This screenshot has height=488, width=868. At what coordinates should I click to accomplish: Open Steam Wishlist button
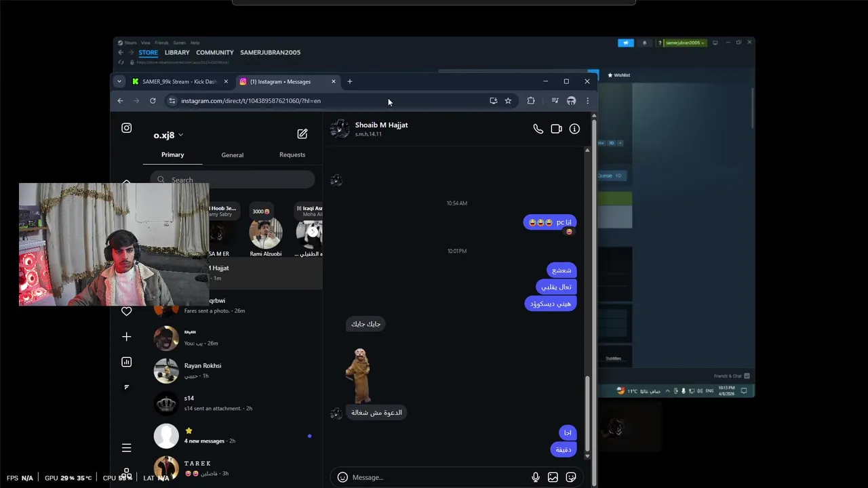[x=619, y=75]
